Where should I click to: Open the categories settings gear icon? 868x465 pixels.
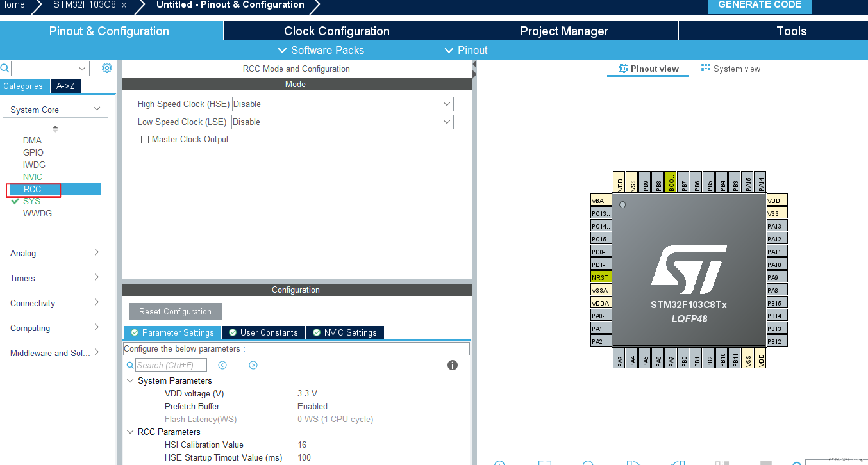coord(107,68)
